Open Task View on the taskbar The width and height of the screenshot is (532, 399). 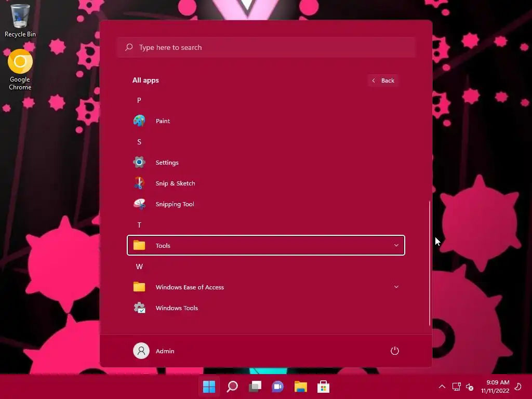(255, 387)
